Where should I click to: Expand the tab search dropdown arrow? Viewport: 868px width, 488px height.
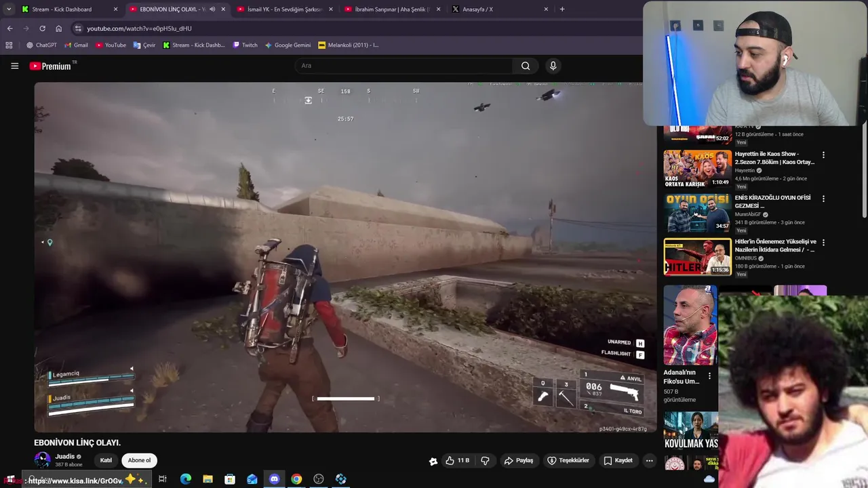click(8, 9)
